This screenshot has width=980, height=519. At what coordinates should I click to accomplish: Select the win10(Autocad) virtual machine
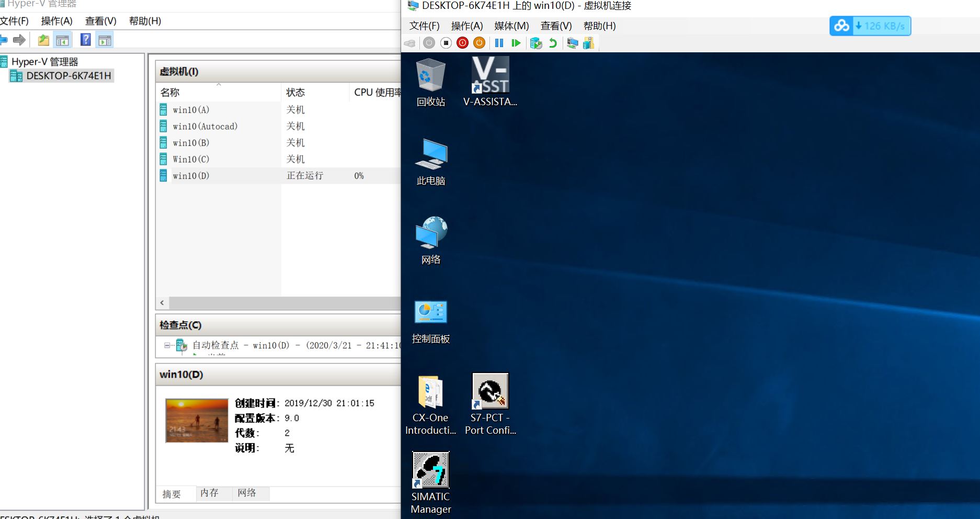tap(205, 126)
